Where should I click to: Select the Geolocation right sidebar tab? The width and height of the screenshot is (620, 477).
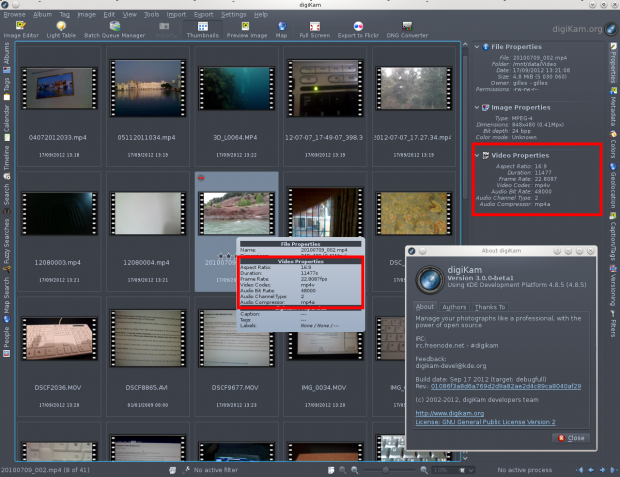pyautogui.click(x=613, y=186)
